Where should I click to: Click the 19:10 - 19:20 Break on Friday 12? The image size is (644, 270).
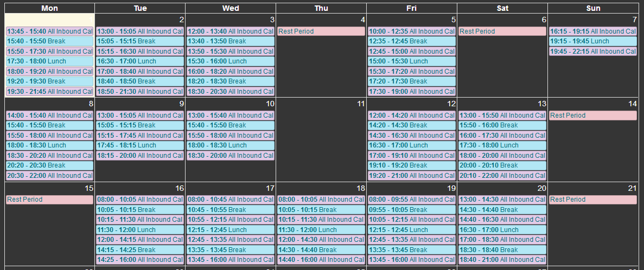click(x=412, y=165)
